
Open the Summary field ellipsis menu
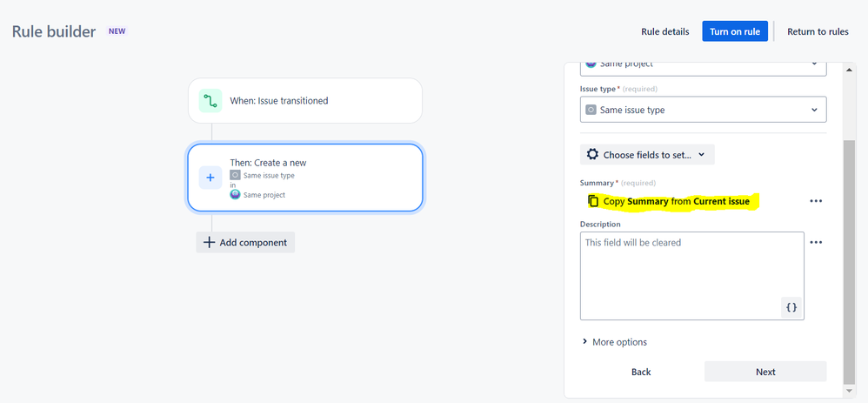[x=815, y=201]
